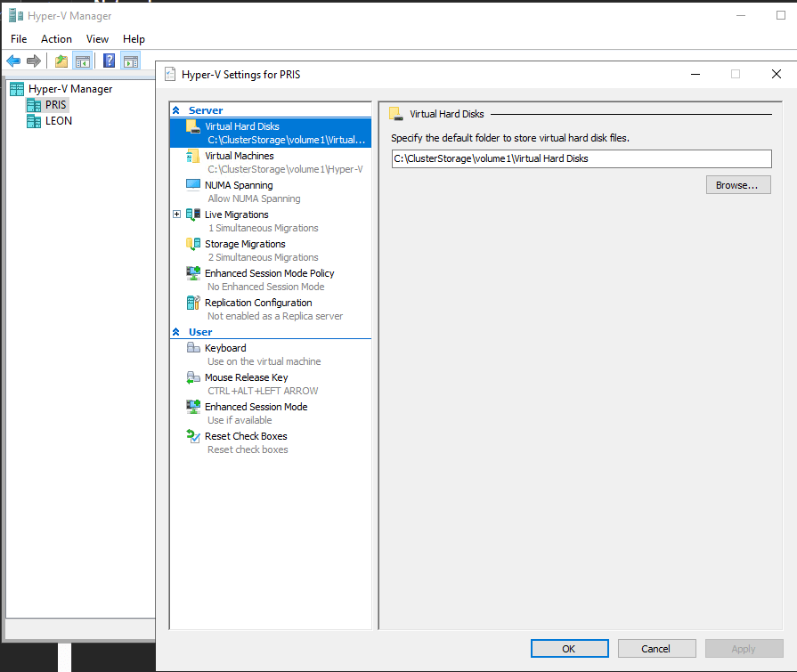Viewport: 797px width, 672px height.
Task: Open the View menu
Action: [x=97, y=39]
